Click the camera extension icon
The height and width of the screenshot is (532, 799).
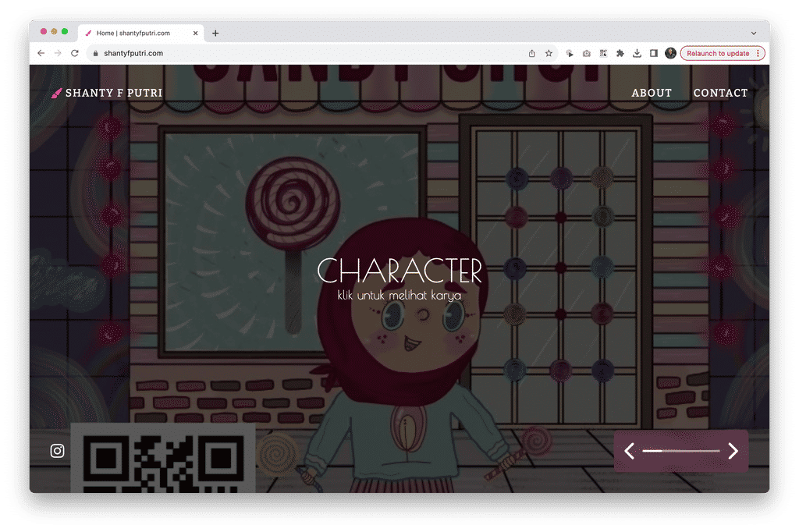coord(587,52)
